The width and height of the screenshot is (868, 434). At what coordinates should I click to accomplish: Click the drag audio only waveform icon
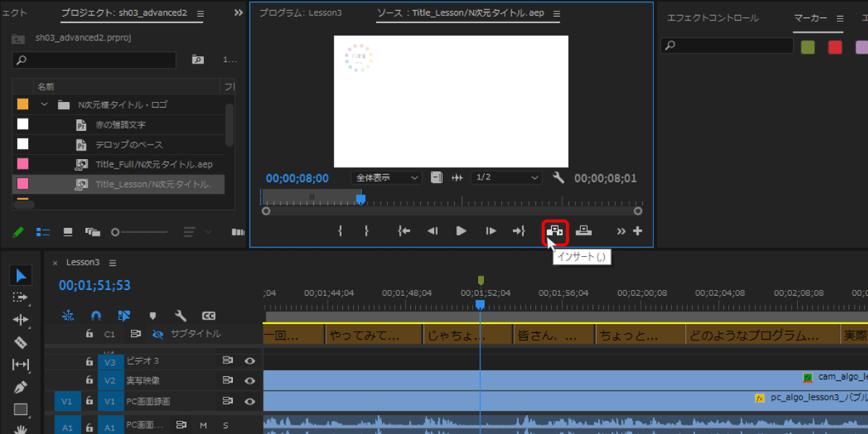457,177
